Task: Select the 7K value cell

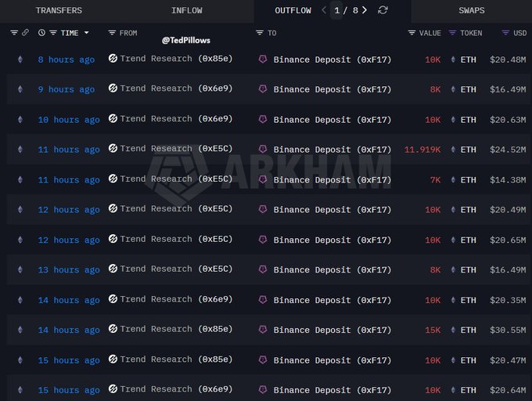Action: [435, 180]
